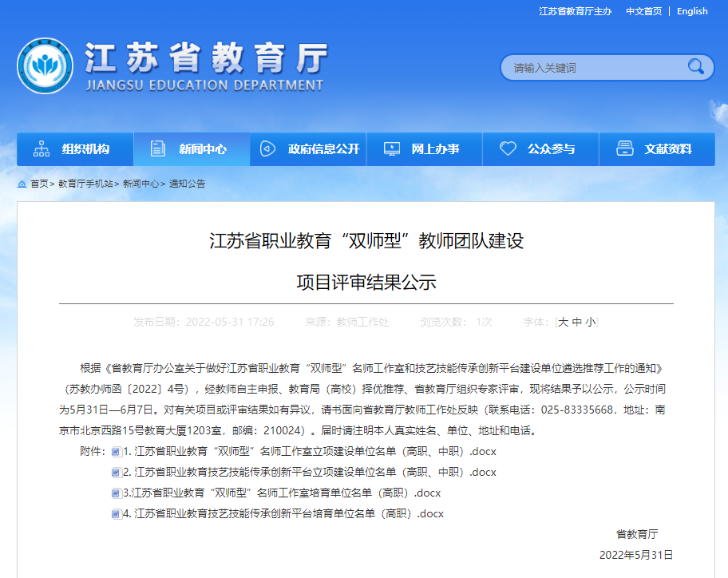728x578 pixels.
Task: Click the search magnifier icon
Action: pos(695,67)
